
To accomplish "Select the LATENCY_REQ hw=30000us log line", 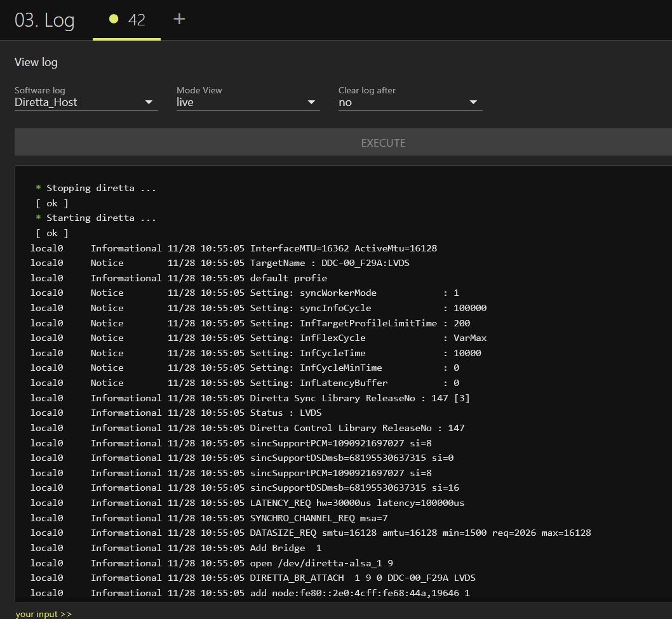I will coord(247,503).
